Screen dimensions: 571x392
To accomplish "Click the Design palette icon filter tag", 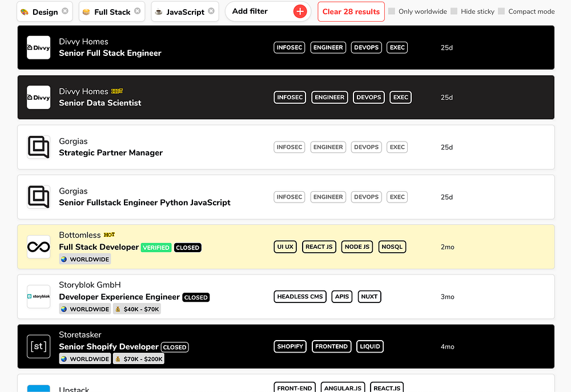I will tap(25, 12).
